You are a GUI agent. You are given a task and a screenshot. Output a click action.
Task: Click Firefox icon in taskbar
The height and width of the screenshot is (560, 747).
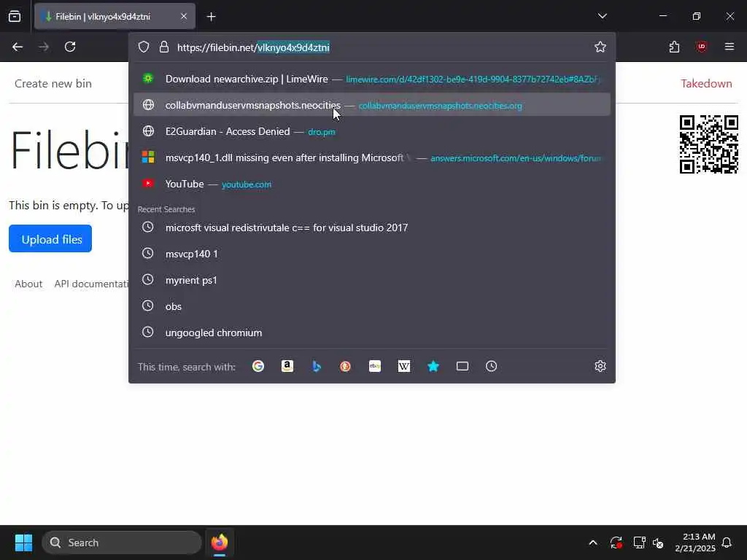click(x=220, y=542)
